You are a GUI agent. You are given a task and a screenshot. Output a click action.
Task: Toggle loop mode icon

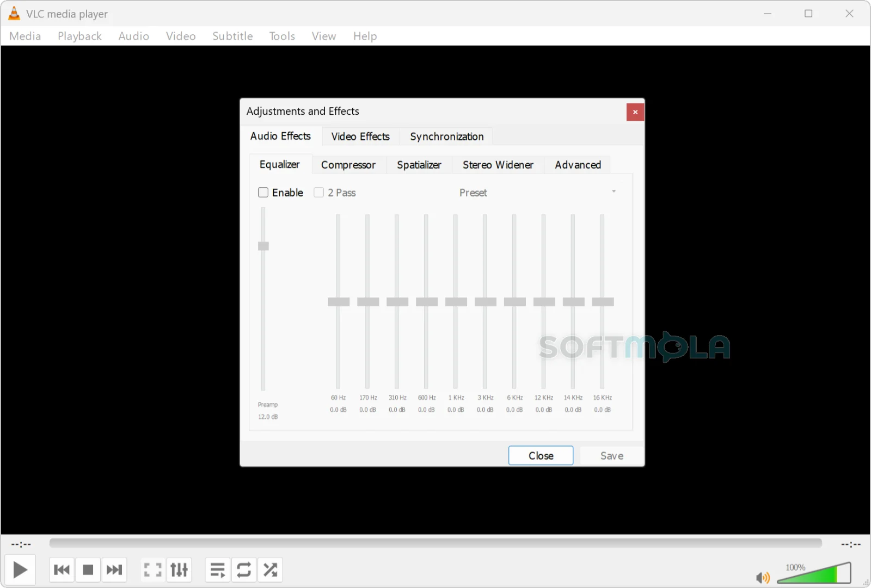pos(244,570)
